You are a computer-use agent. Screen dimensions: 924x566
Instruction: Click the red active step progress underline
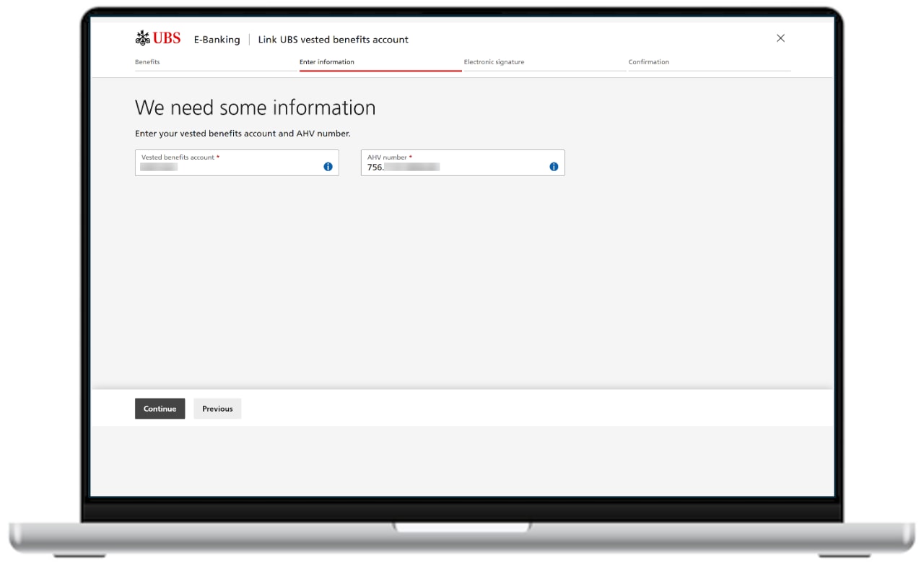380,71
